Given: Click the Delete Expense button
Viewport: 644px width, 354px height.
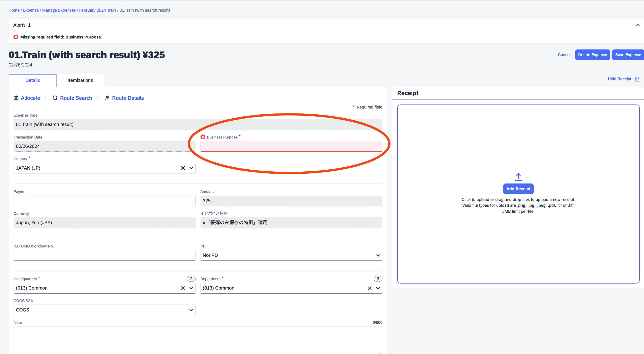Looking at the screenshot, I should click(592, 55).
